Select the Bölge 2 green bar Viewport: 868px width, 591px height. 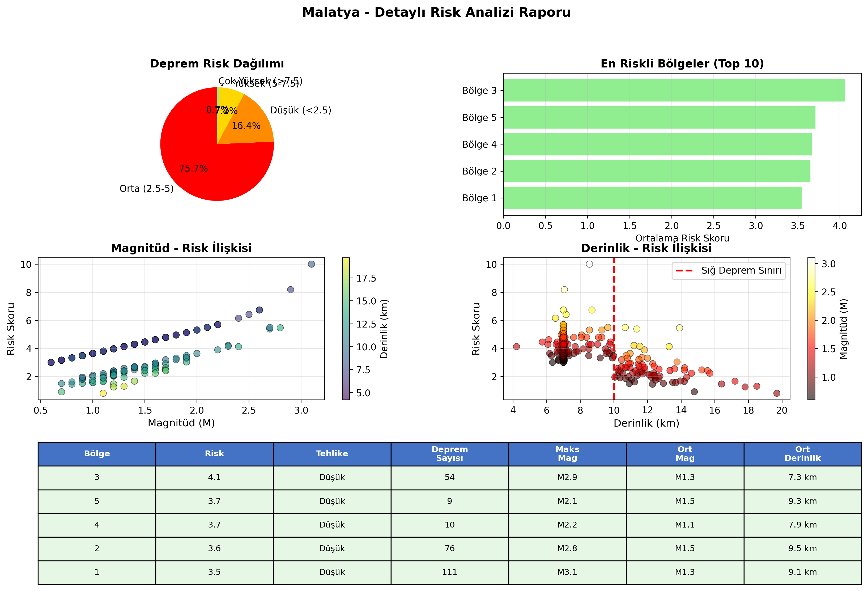657,171
